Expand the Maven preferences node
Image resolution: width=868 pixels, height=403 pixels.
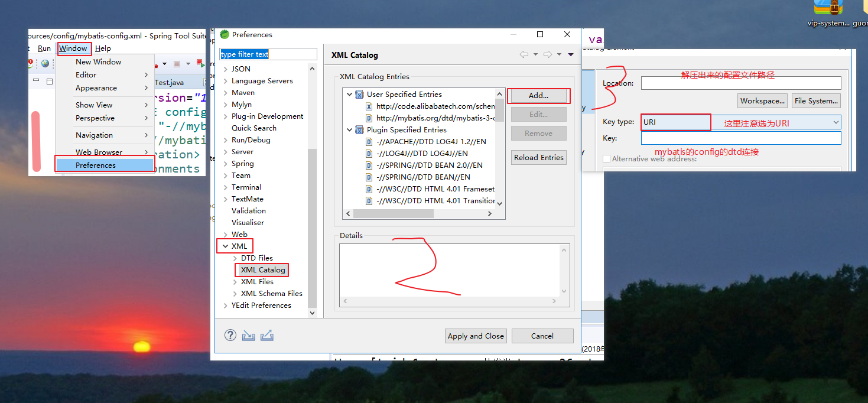225,93
